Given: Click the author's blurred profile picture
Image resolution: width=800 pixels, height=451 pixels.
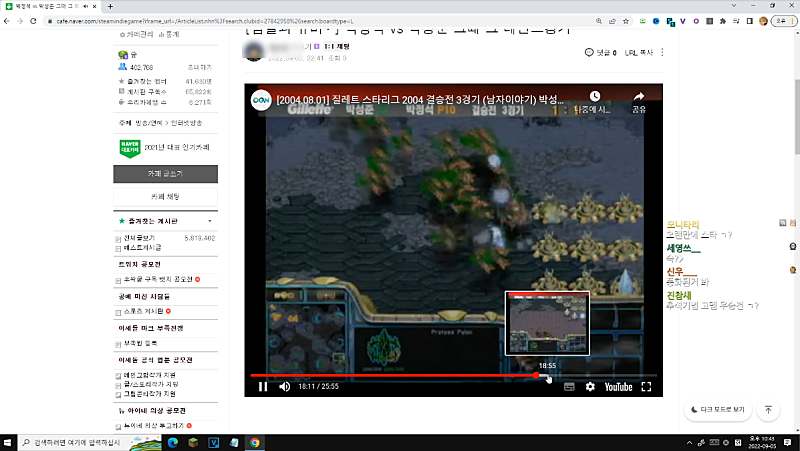Looking at the screenshot, I should coord(254,52).
